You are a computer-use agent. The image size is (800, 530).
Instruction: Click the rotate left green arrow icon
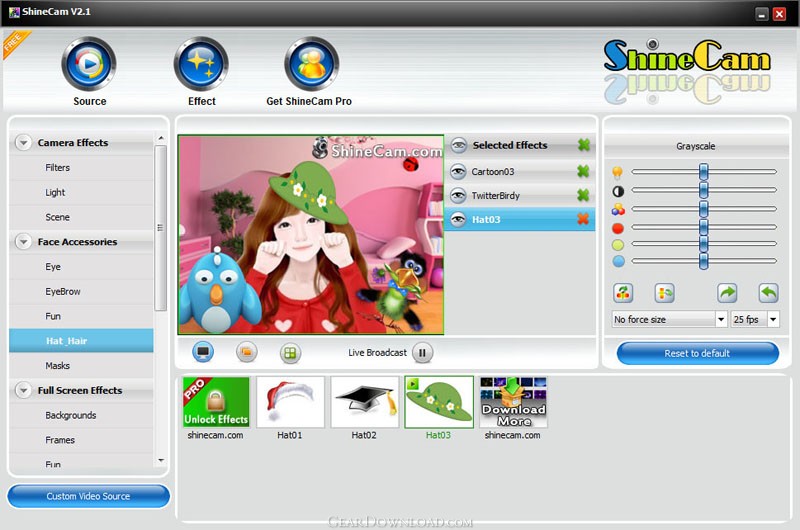768,293
